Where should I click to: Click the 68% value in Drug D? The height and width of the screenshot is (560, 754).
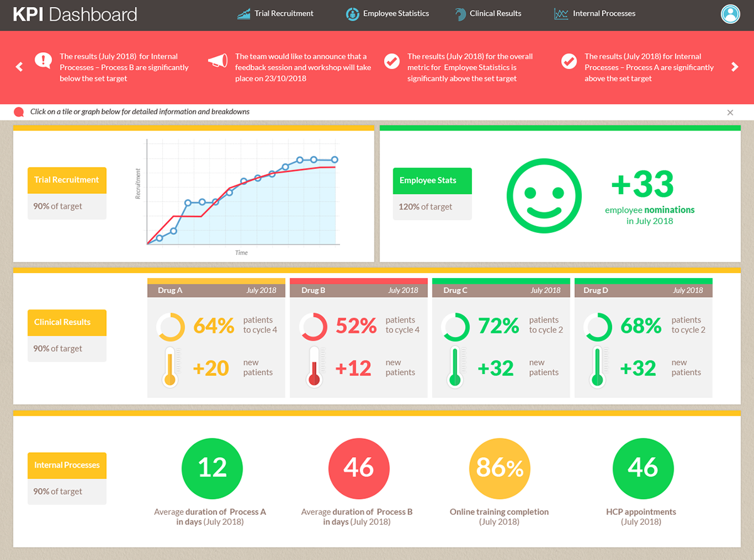(641, 326)
